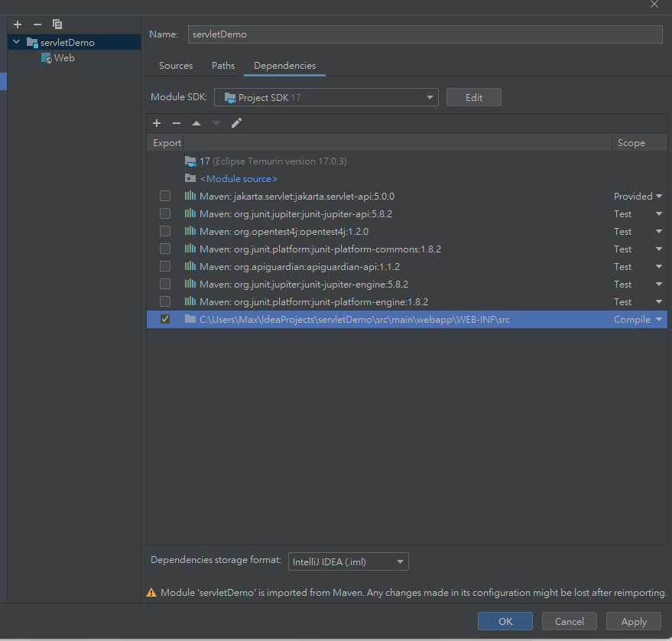Screen dimensions: 672x641
Task: Enable export for opentest4j
Action: click(165, 231)
